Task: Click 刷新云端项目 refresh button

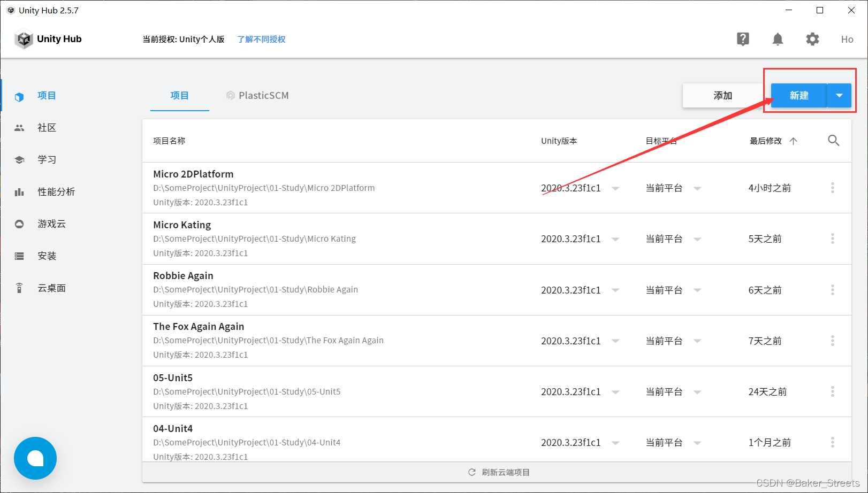Action: click(499, 472)
